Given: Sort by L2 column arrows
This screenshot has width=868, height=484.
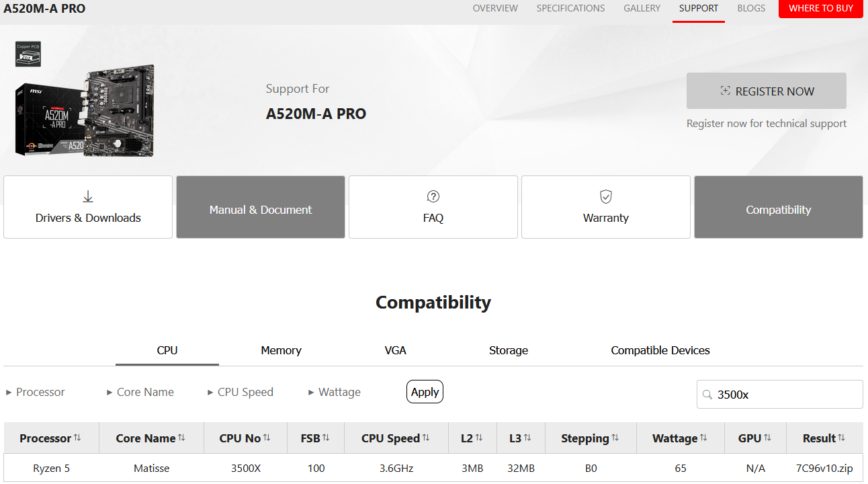Looking at the screenshot, I should [x=479, y=438].
